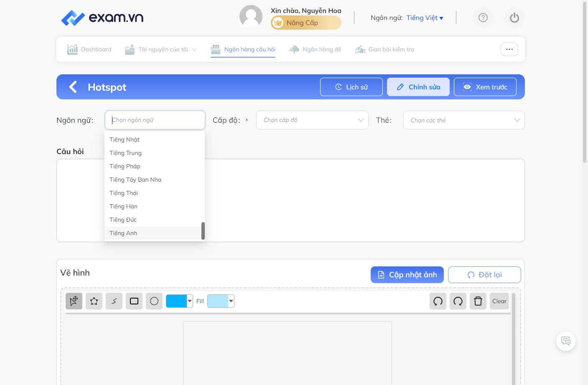Click the power logout icon
Screen dimensions: 588x385
pos(514,18)
